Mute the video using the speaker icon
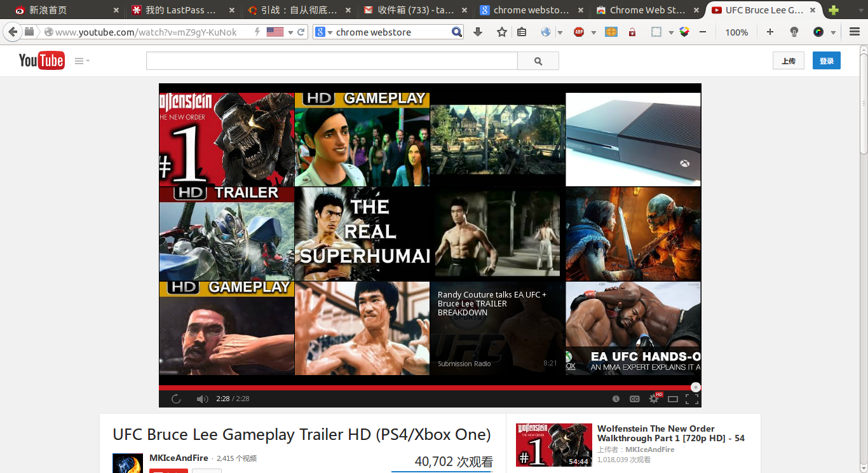This screenshot has height=473, width=868. tap(202, 399)
